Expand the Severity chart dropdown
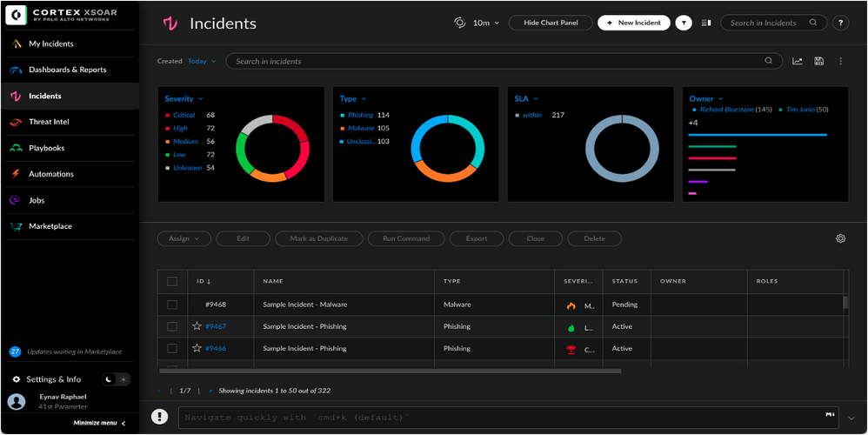The height and width of the screenshot is (435, 868). [x=201, y=99]
